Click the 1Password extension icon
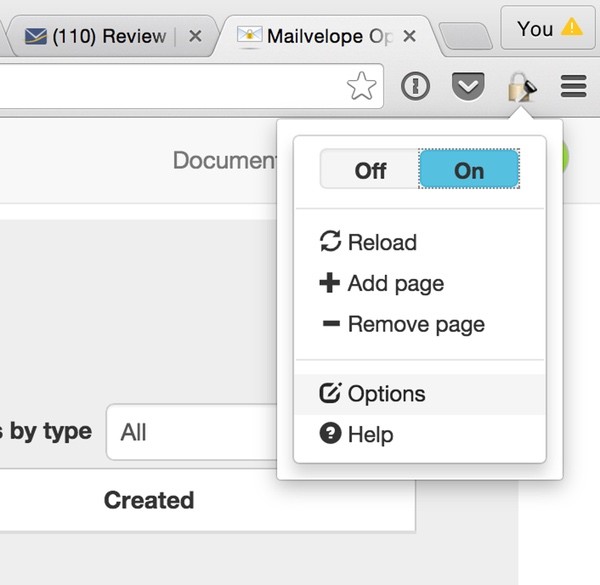The height and width of the screenshot is (585, 600). point(415,86)
